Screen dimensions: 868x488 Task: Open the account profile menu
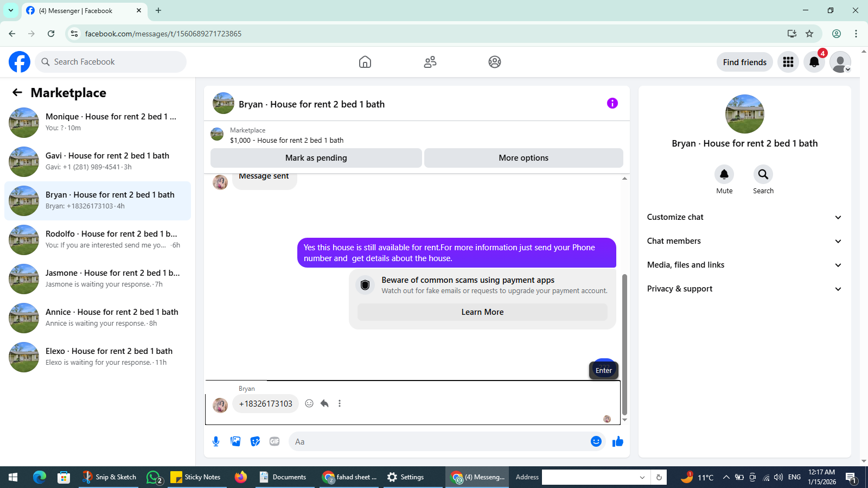click(x=840, y=62)
